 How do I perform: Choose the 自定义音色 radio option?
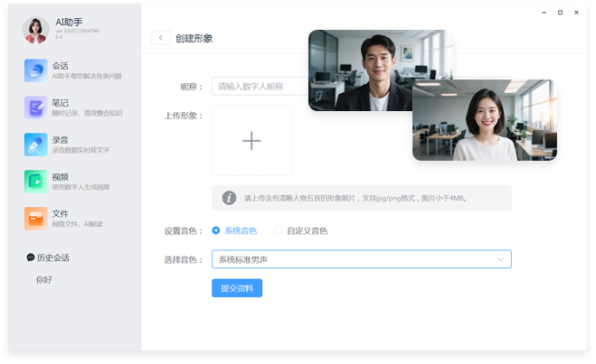279,230
